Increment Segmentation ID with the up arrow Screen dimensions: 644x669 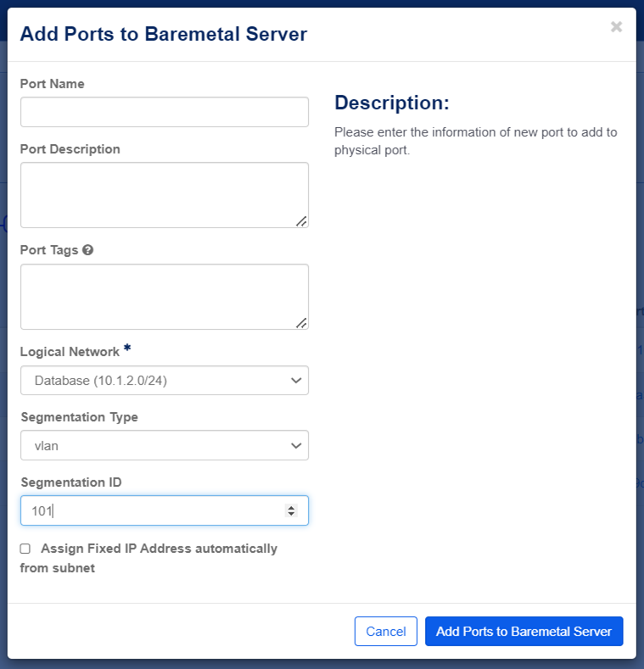tap(291, 507)
